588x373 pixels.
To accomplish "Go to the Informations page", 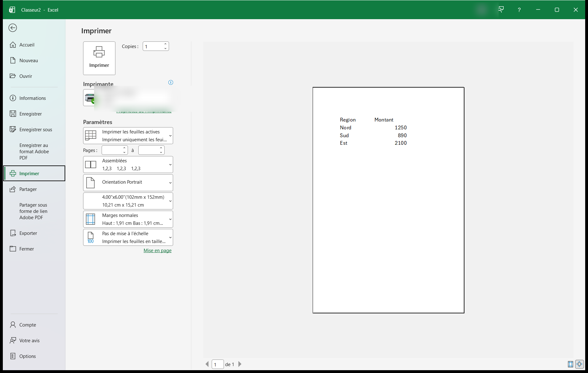I will pos(34,98).
